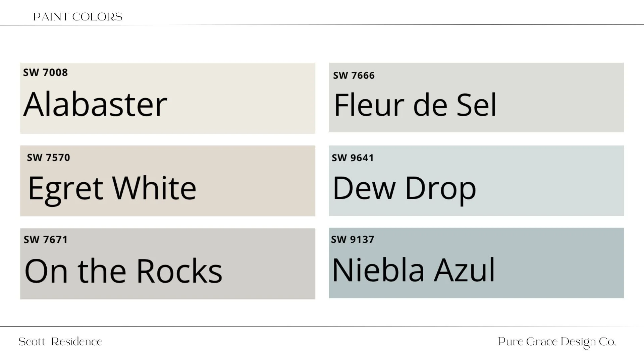Click the PAINT COLORS heading
The height and width of the screenshot is (362, 644).
[78, 17]
